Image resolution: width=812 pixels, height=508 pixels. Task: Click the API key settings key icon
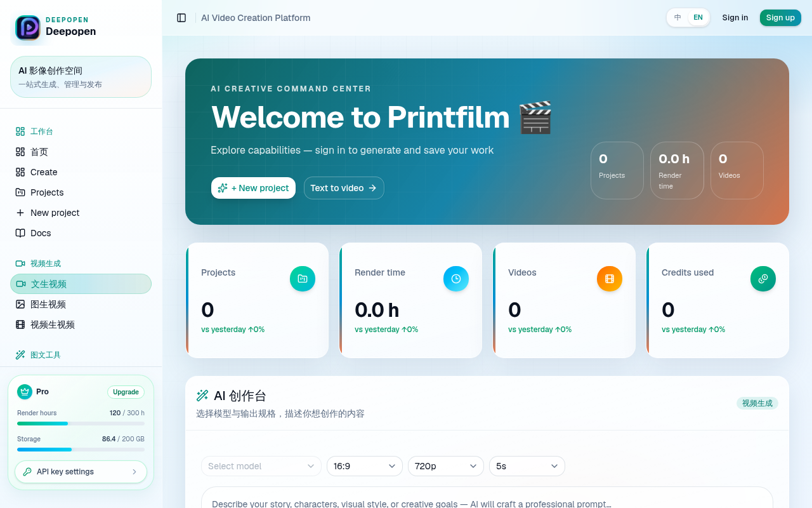click(x=27, y=472)
